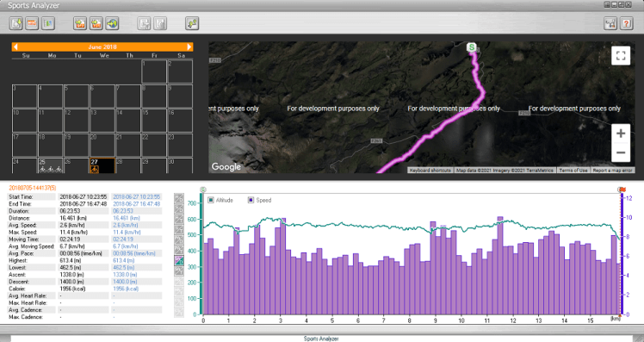Screen dimensions: 644x342
Task: Click the Avg. Pace label
Action: coord(21,253)
